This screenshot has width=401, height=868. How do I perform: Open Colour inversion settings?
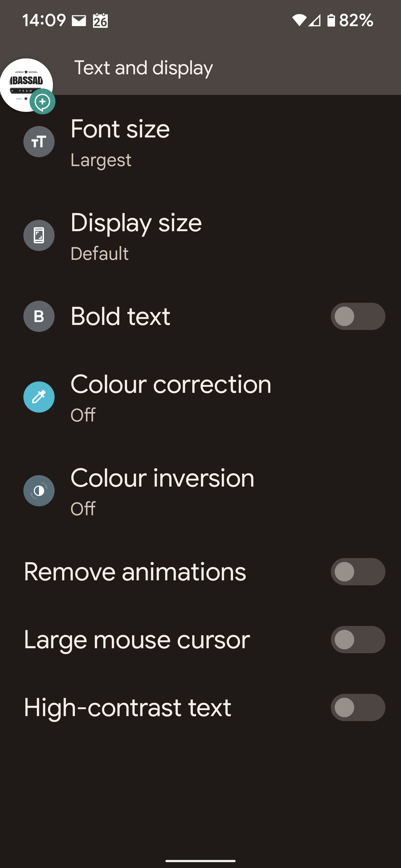coord(200,490)
